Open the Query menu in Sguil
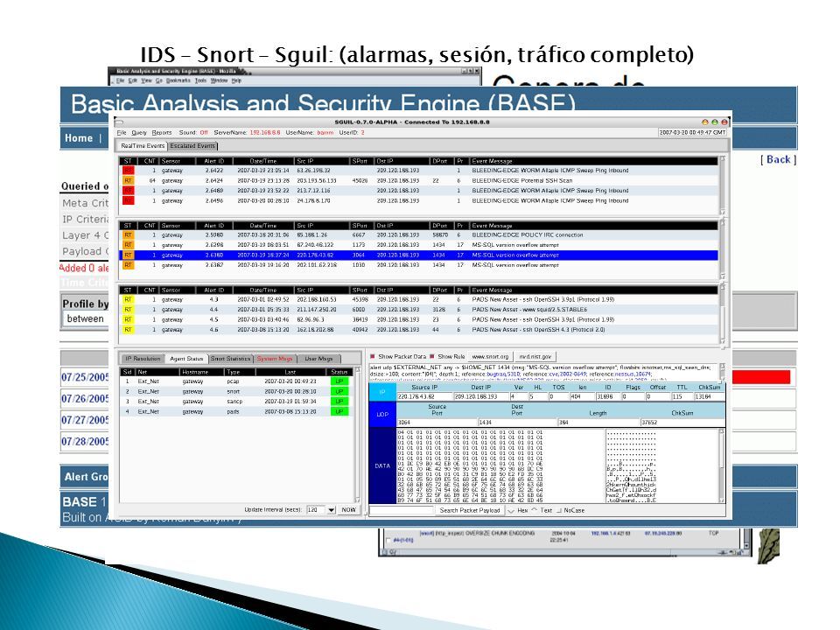Image resolution: width=840 pixels, height=630 pixels. [139, 132]
